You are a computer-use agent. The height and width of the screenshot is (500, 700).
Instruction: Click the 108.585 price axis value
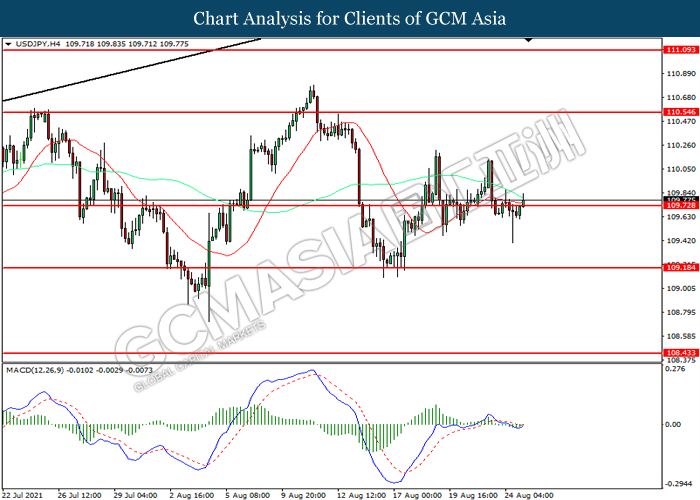pyautogui.click(x=681, y=336)
